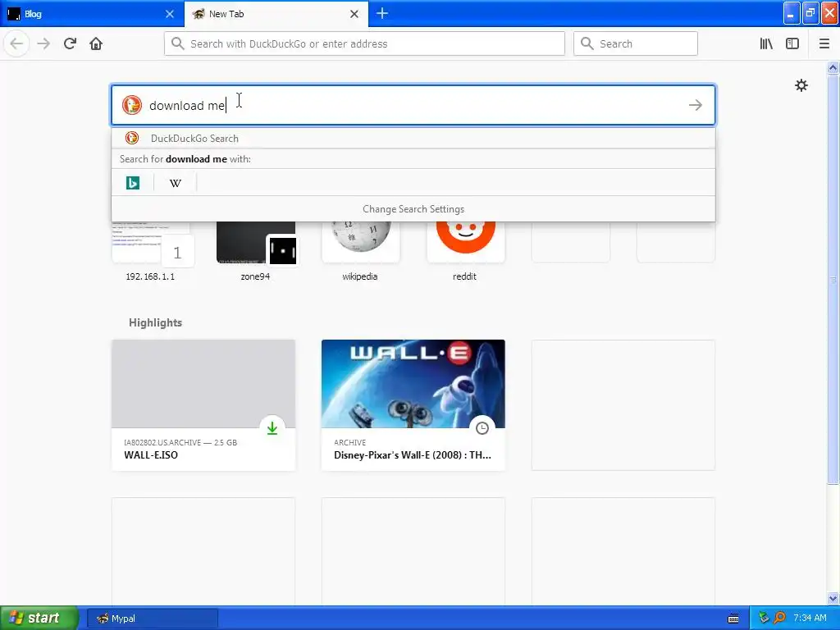Image resolution: width=840 pixels, height=630 pixels.
Task: Open Change Search Settings
Action: point(413,209)
